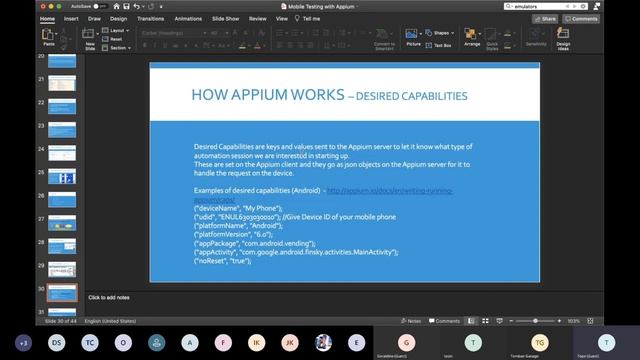Click participant tile G
640x360 pixels.
point(406,343)
